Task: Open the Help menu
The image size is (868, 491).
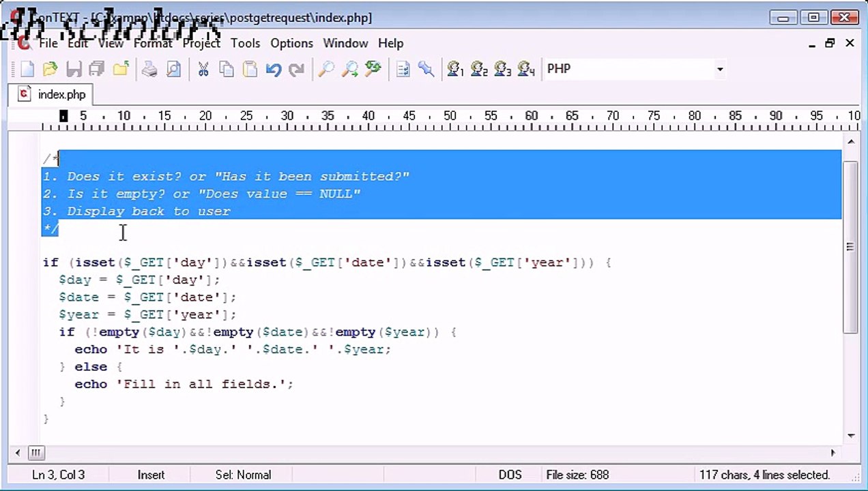Action: coord(390,43)
